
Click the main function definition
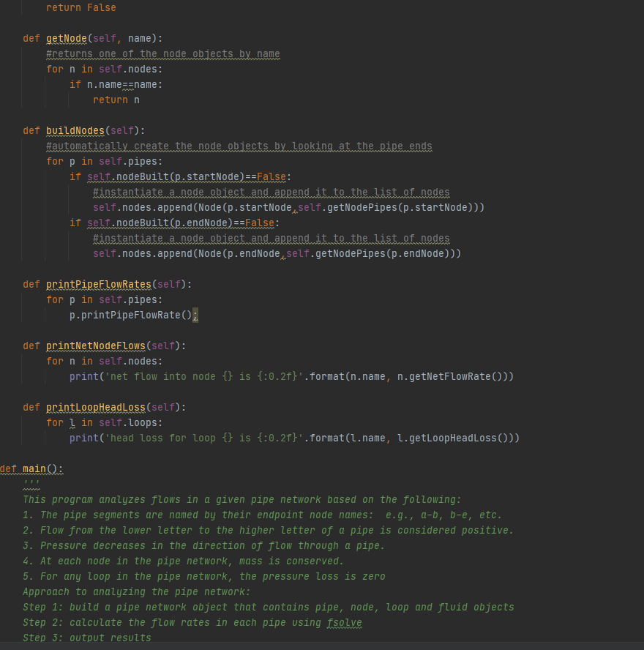click(x=33, y=468)
